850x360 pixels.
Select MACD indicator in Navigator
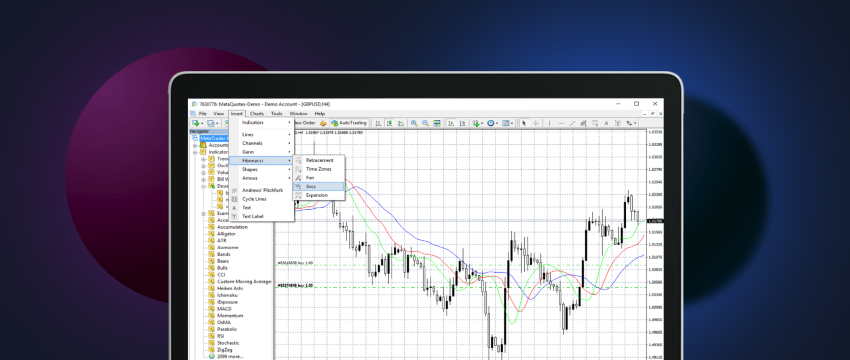pyautogui.click(x=224, y=308)
